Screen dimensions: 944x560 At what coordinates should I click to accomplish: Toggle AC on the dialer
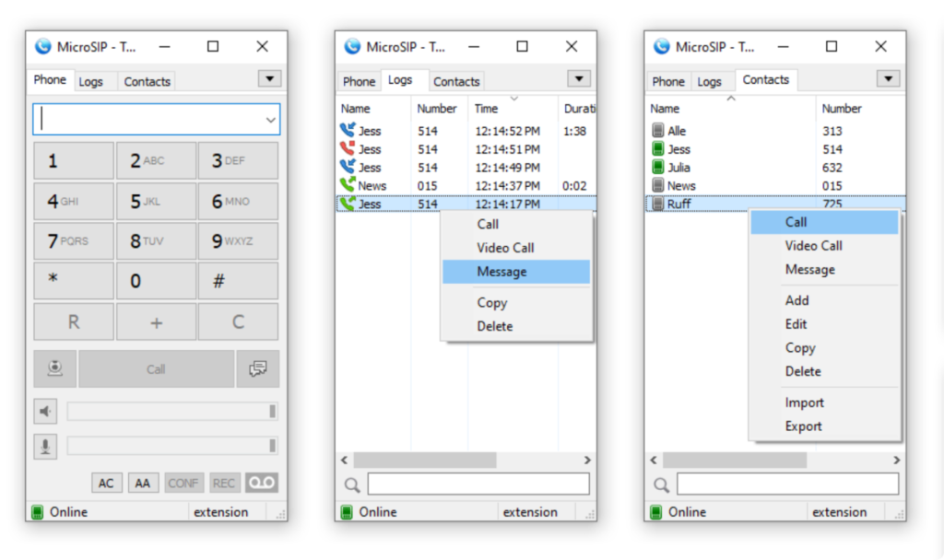coord(106,482)
